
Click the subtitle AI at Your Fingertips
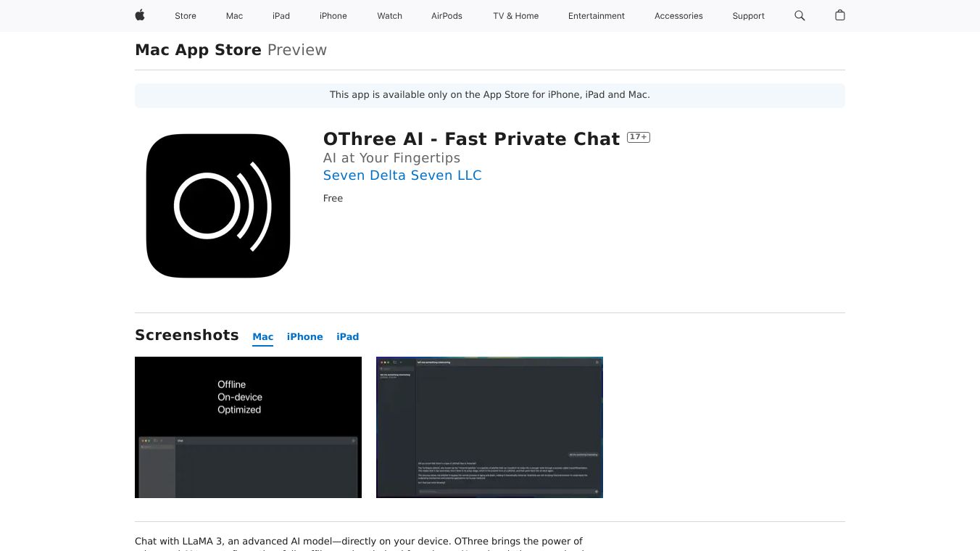391,158
